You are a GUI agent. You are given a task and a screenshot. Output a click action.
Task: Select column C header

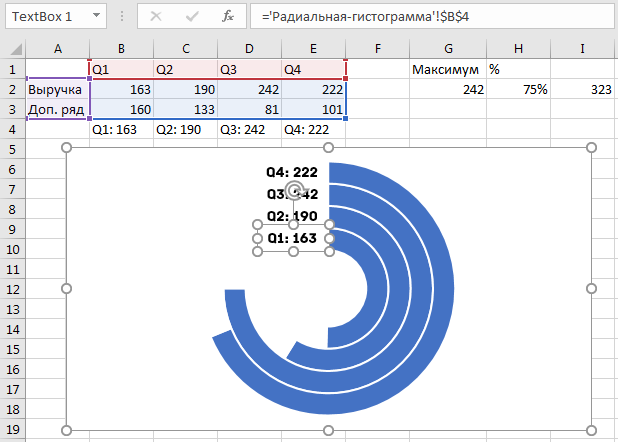point(186,49)
